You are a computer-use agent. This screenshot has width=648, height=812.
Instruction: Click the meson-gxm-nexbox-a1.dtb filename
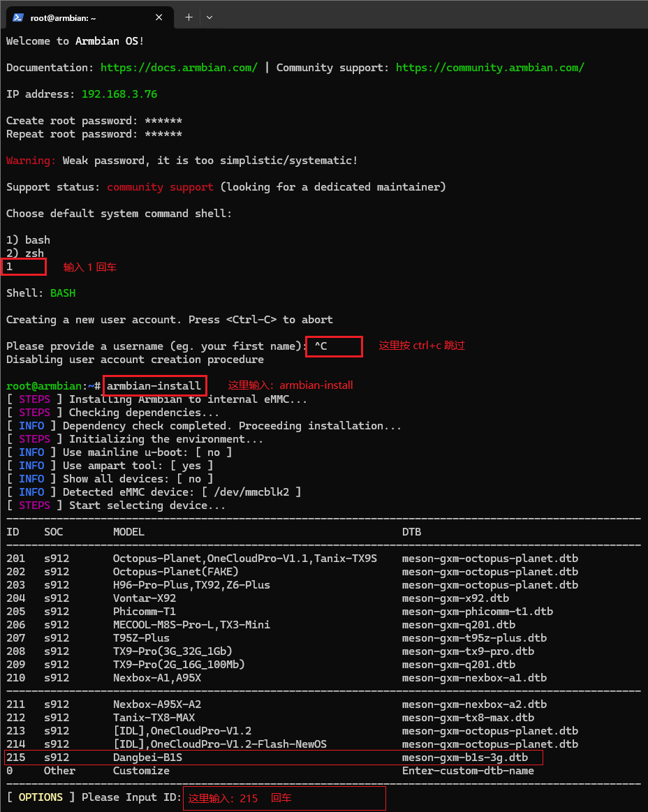pos(474,678)
